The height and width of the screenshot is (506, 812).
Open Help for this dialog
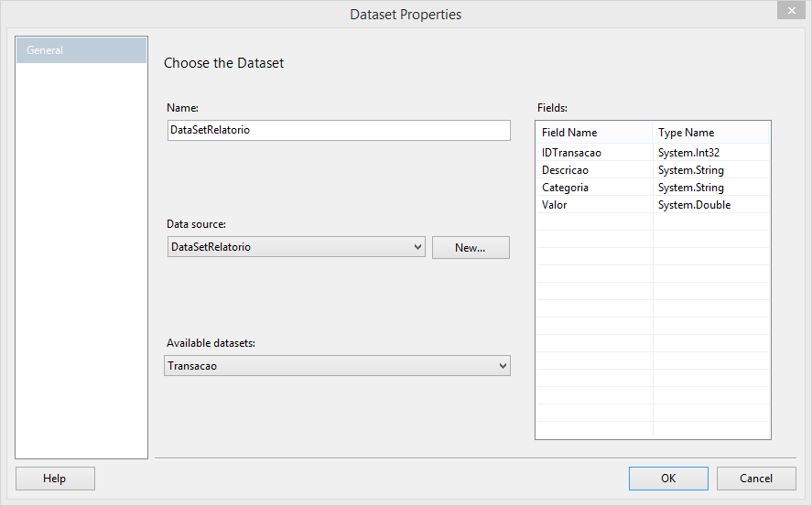(55, 479)
